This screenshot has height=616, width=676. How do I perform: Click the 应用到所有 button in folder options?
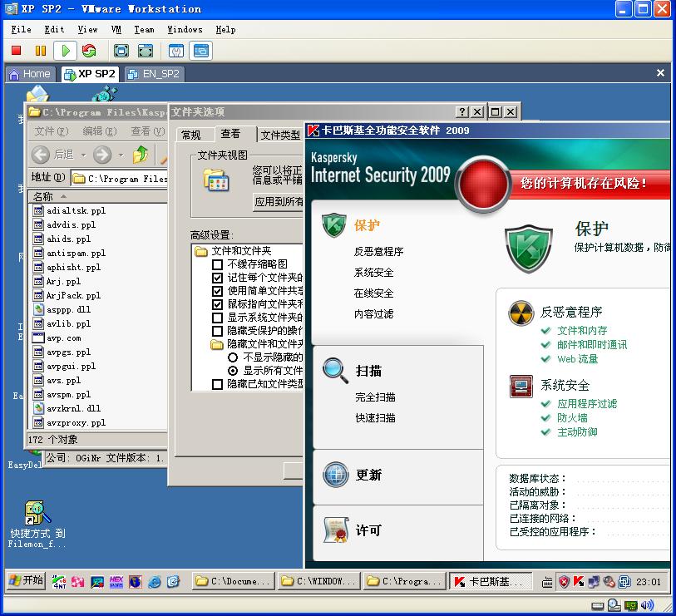pyautogui.click(x=279, y=202)
